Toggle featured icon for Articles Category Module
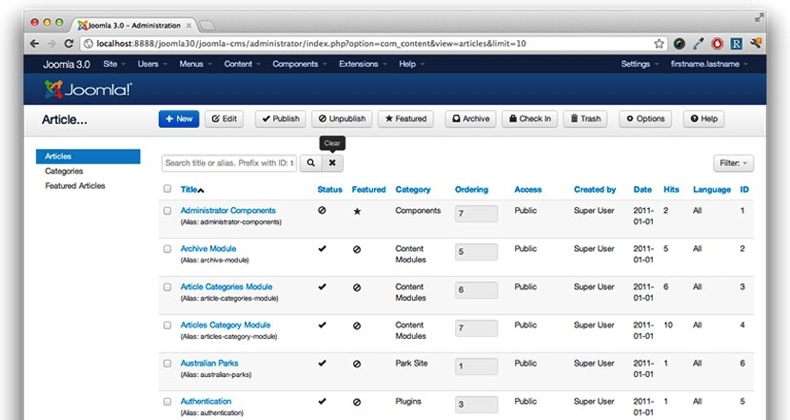Image resolution: width=790 pixels, height=420 pixels. coord(357,326)
